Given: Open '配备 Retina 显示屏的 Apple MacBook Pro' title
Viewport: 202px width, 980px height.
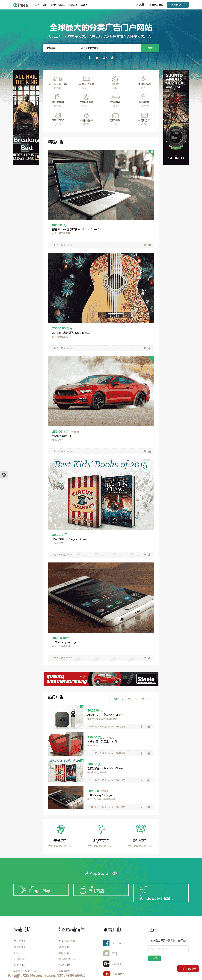Looking at the screenshot, I should (x=77, y=229).
